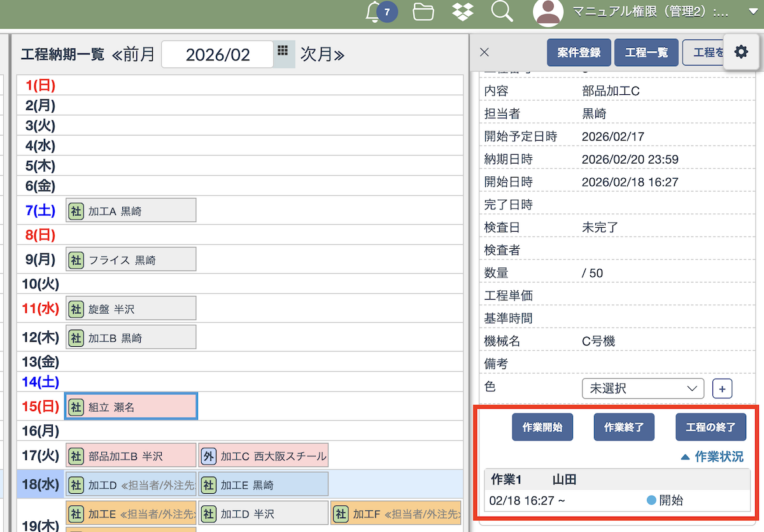Click the plus icon beside color dropdown
Screen dimensions: 764x532
[x=722, y=388]
